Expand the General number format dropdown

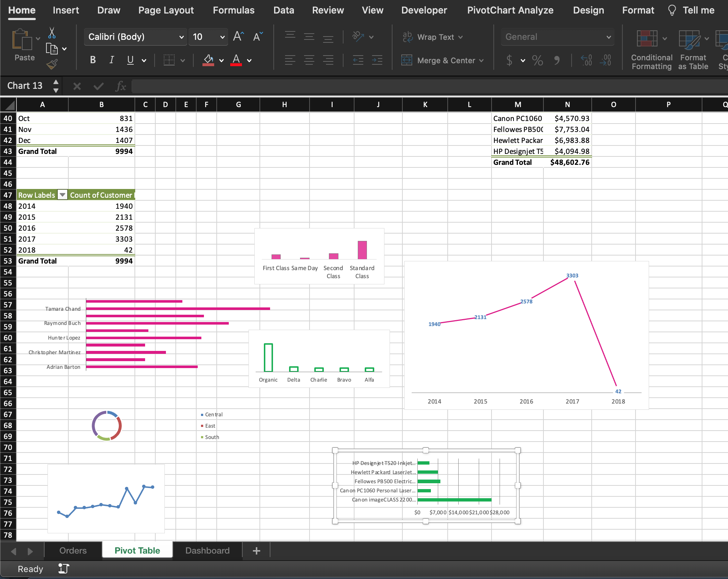click(x=608, y=37)
